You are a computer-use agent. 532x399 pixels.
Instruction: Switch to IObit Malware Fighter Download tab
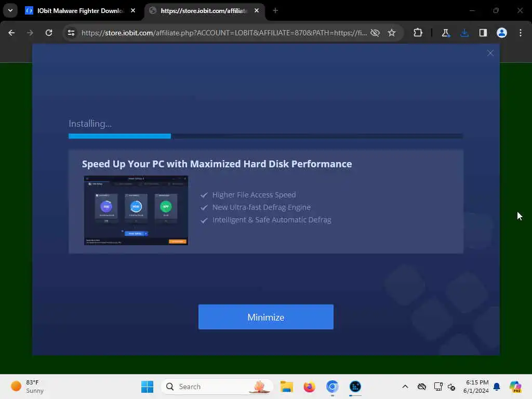(x=80, y=11)
